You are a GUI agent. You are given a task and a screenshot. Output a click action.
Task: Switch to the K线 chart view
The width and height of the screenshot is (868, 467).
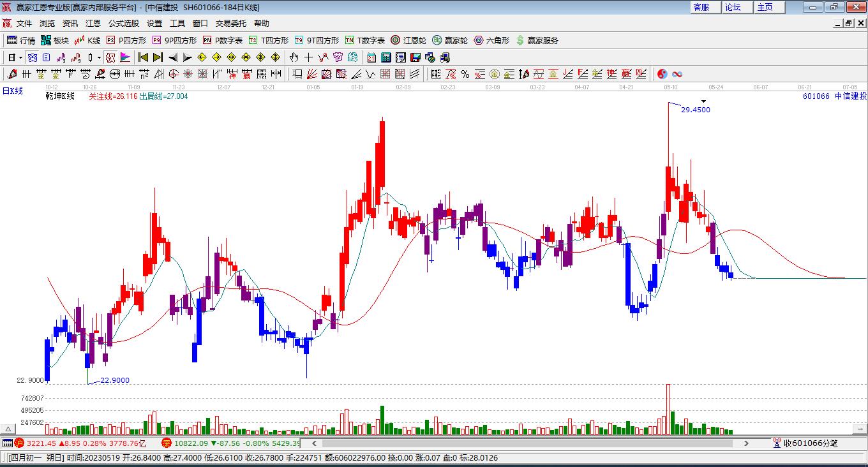87,40
